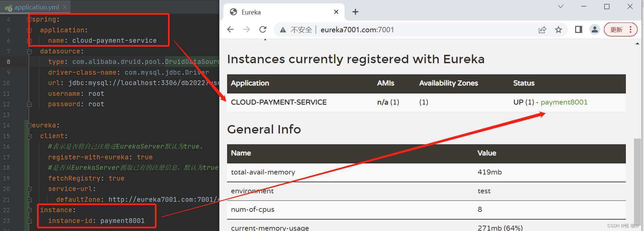Select the application.yml editor tab
This screenshot has width=644, height=231.
click(x=35, y=7)
